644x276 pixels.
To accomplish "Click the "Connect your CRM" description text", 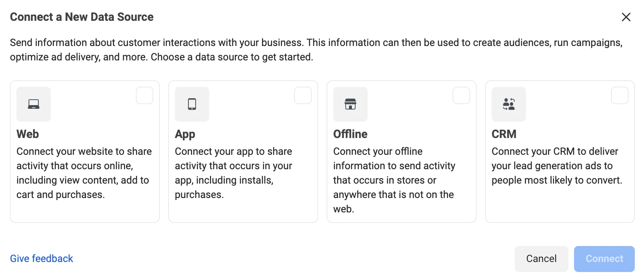I will [557, 166].
